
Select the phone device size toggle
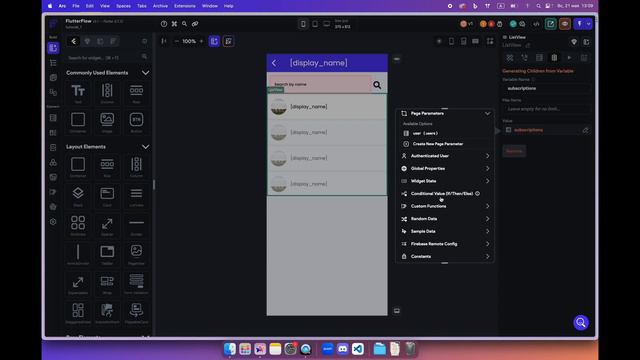303,24
